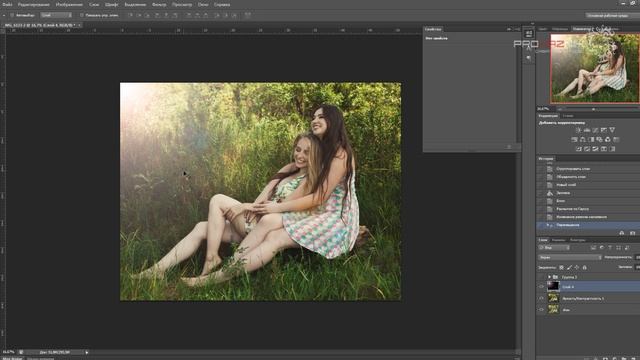Lock transparent pixels in Layers panel

pyautogui.click(x=562, y=267)
